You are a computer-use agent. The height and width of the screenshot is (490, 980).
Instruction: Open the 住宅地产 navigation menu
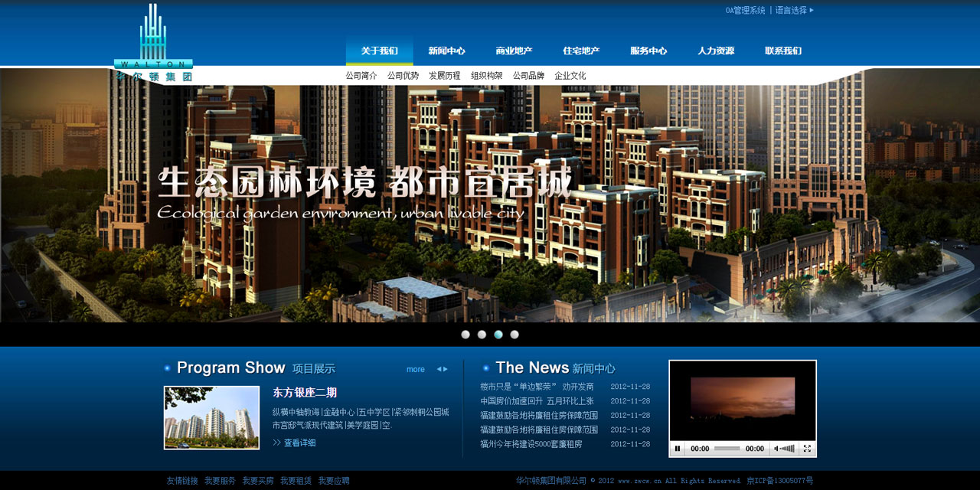point(581,51)
